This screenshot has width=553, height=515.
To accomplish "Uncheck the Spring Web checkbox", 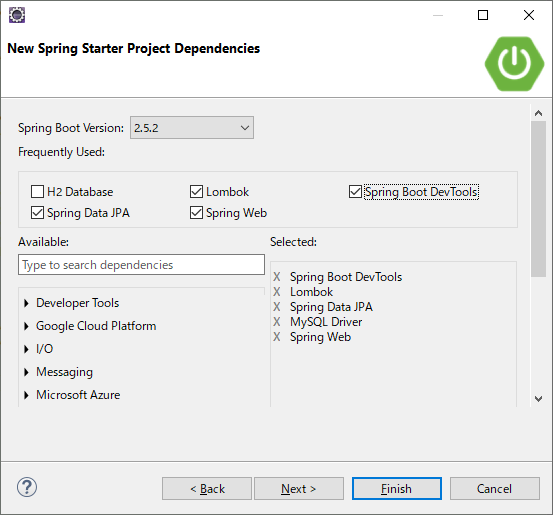I will point(196,213).
